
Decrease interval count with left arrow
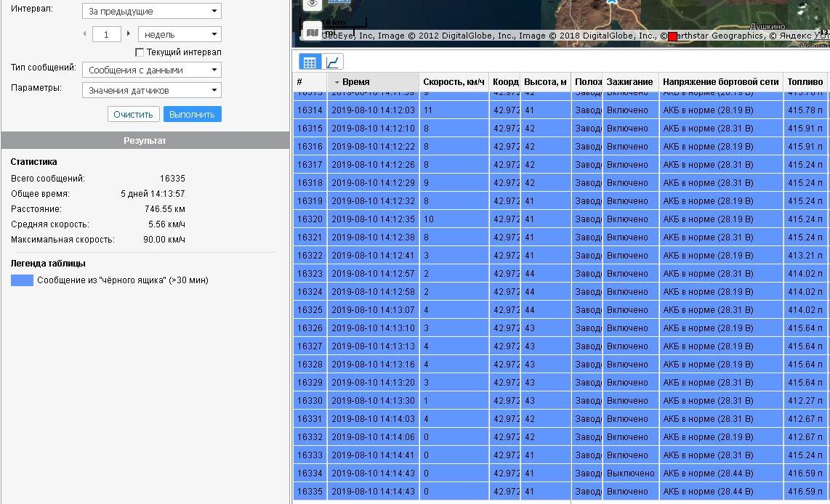tap(85, 34)
